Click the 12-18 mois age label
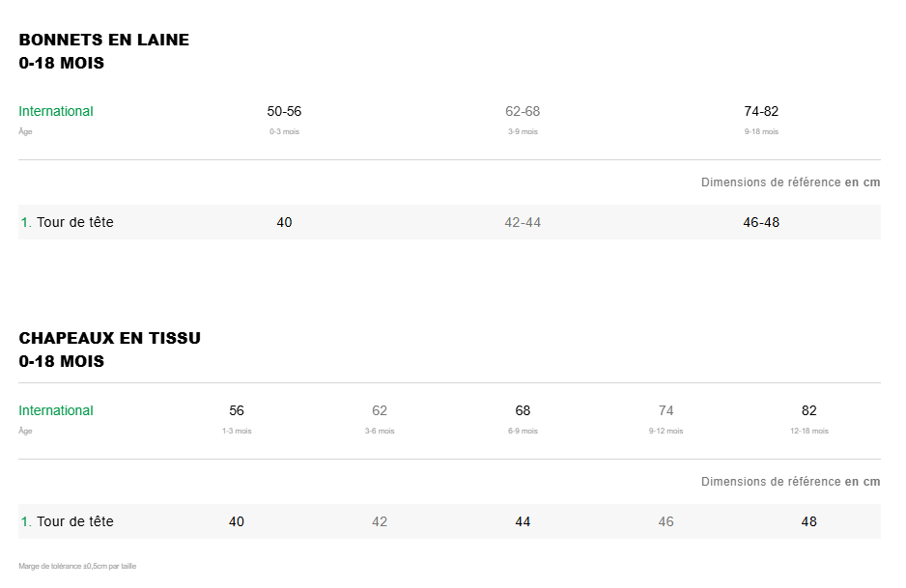Viewport: 906px width, 588px height. pyautogui.click(x=808, y=431)
